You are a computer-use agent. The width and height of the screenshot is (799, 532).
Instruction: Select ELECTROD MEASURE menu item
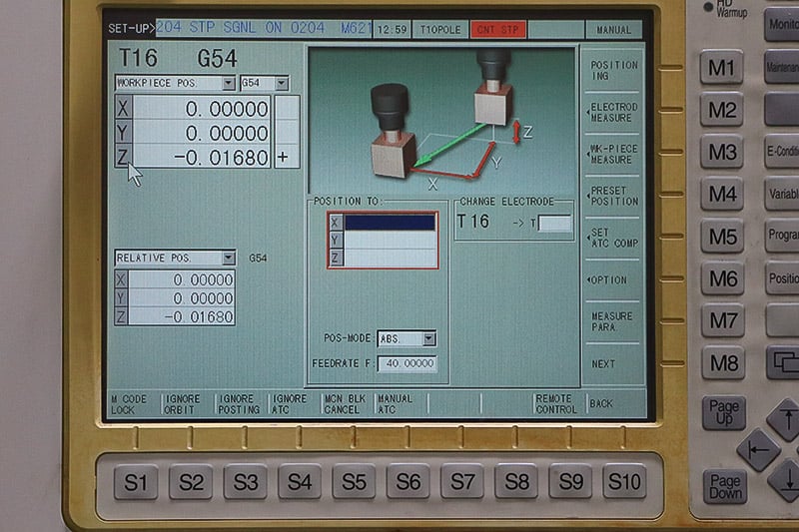click(x=613, y=113)
